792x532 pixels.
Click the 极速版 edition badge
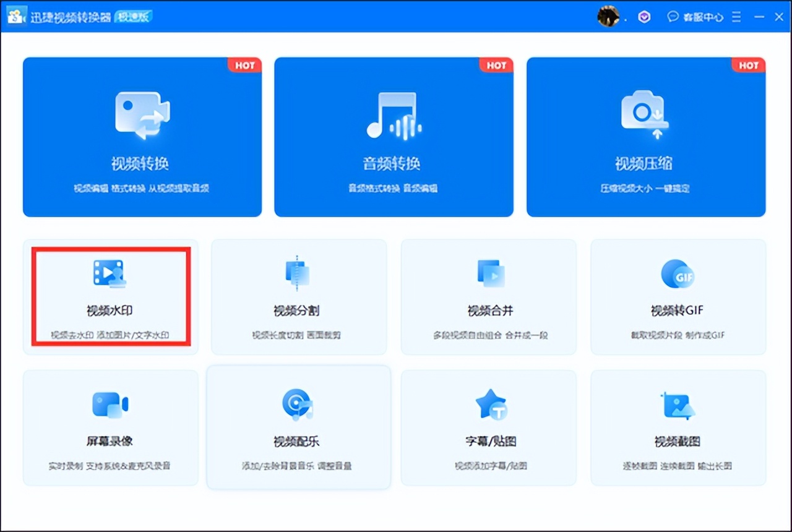click(x=134, y=17)
